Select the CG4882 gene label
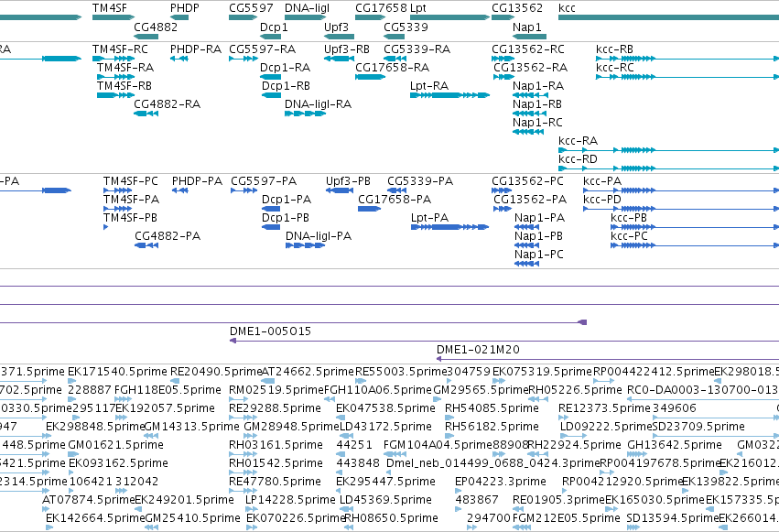This screenshot has width=779, height=532. (x=156, y=27)
